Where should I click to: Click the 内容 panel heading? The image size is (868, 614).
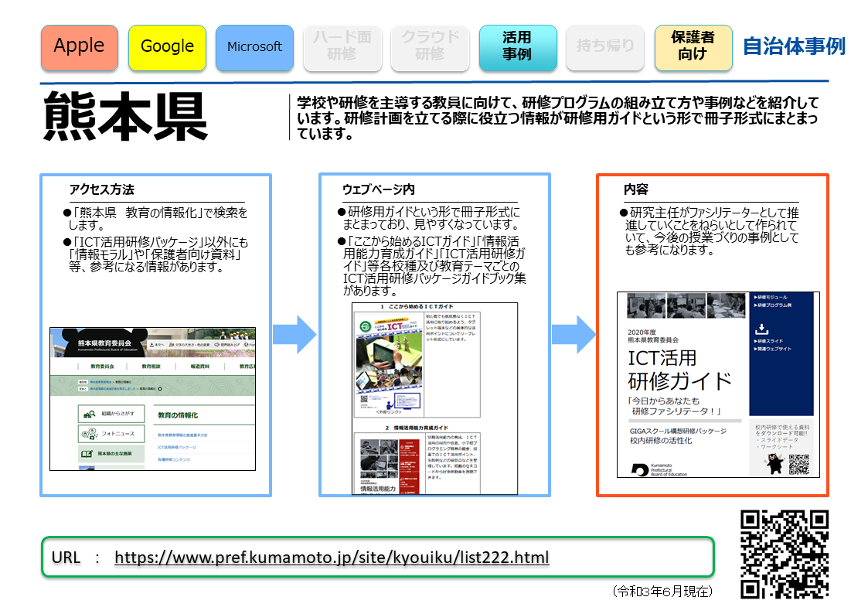click(x=635, y=190)
